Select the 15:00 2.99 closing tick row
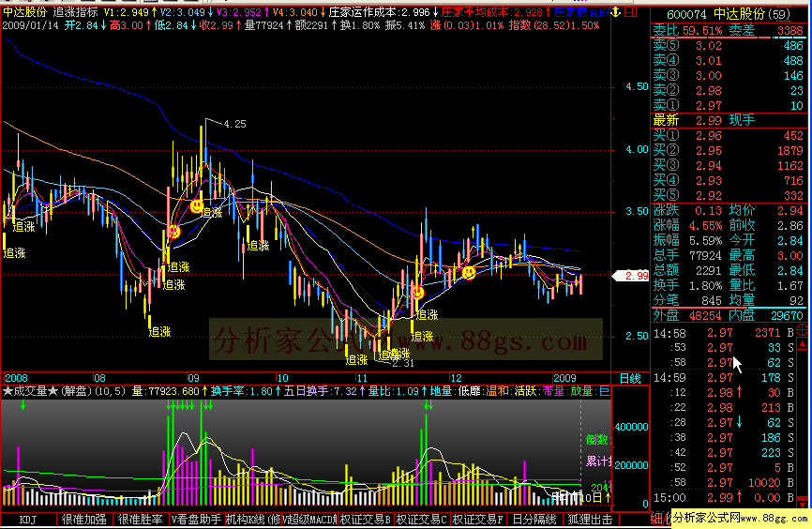Image resolution: width=812 pixels, height=529 pixels. [x=724, y=498]
